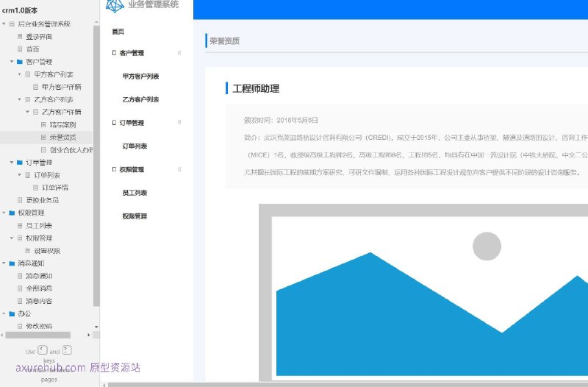Click the small icon left of 客户管理 menu
Viewport: 588px width, 387px height.
pyautogui.click(x=114, y=53)
